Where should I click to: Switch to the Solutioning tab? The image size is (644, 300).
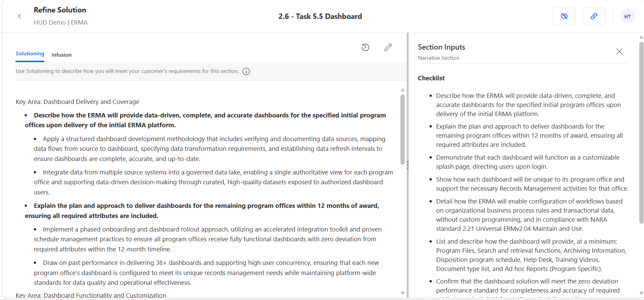coord(30,54)
